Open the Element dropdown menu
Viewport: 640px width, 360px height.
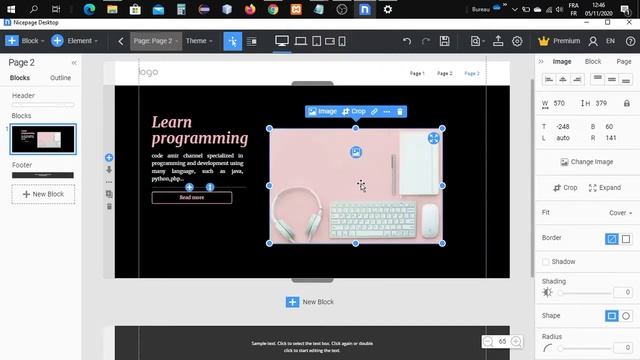coord(83,41)
